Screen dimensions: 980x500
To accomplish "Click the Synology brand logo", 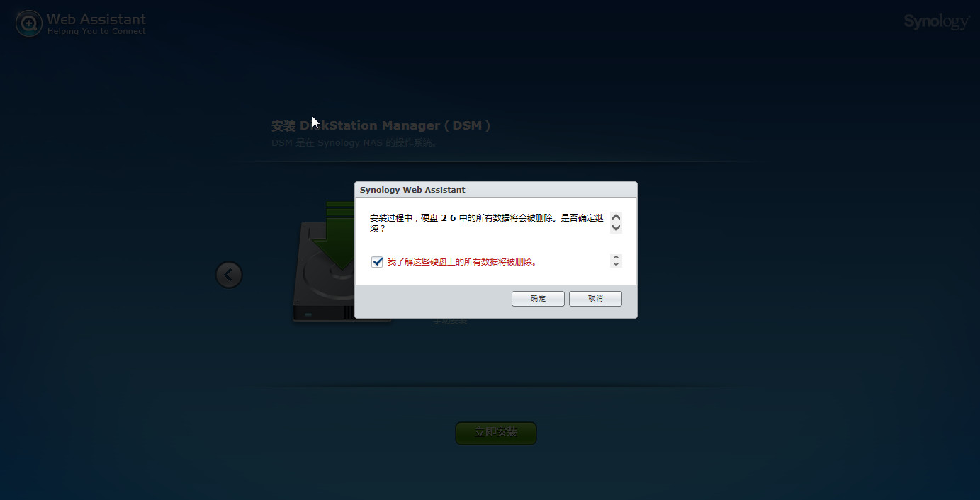I will [935, 22].
